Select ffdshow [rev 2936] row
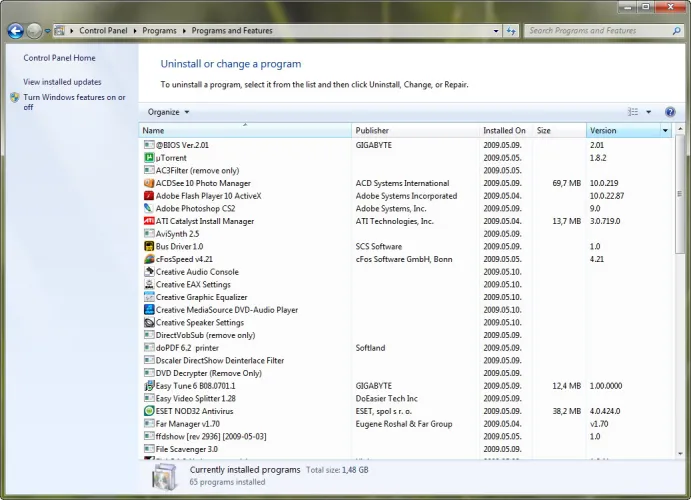 (x=405, y=437)
